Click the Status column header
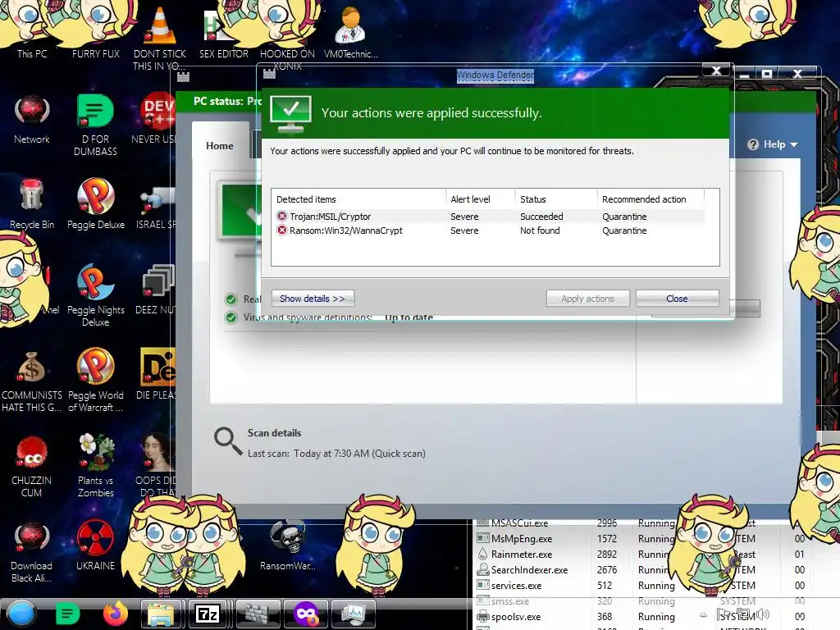The height and width of the screenshot is (630, 840). [x=556, y=199]
